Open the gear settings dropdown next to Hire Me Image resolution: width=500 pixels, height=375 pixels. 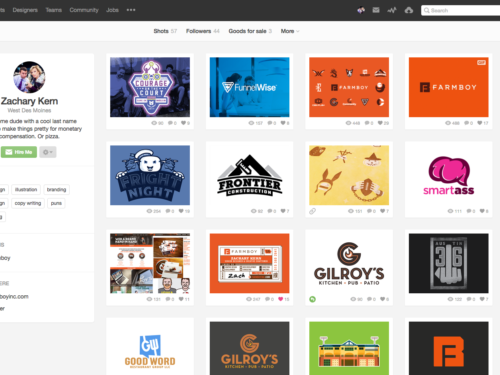point(48,152)
